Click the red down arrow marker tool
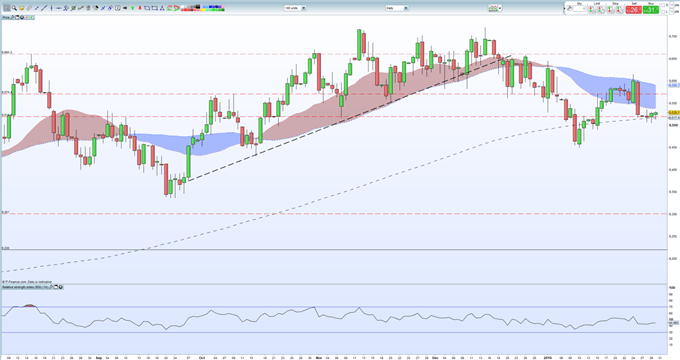The width and height of the screenshot is (680, 360). click(140, 8)
